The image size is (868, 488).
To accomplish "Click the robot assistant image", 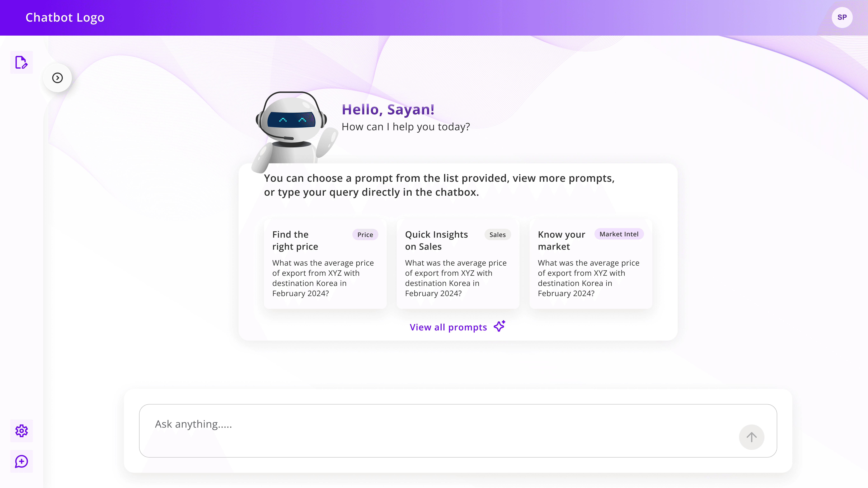I will (x=292, y=130).
